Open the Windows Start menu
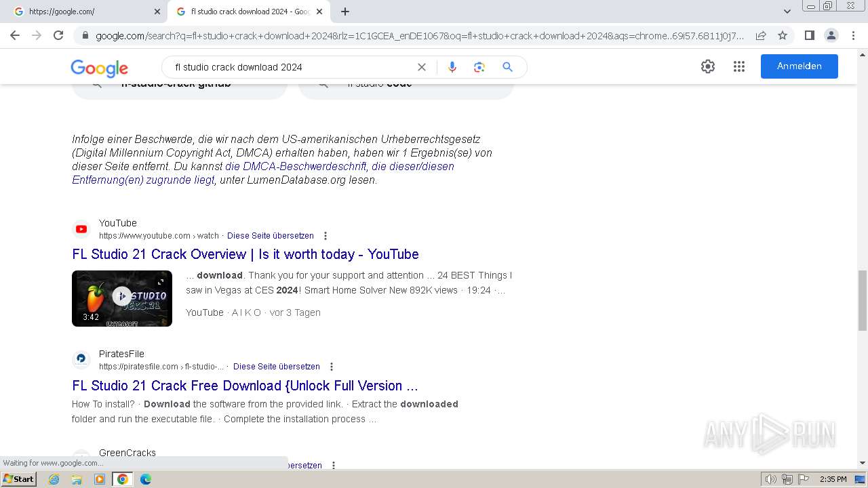Screen dimensions: 868x488 point(19,479)
